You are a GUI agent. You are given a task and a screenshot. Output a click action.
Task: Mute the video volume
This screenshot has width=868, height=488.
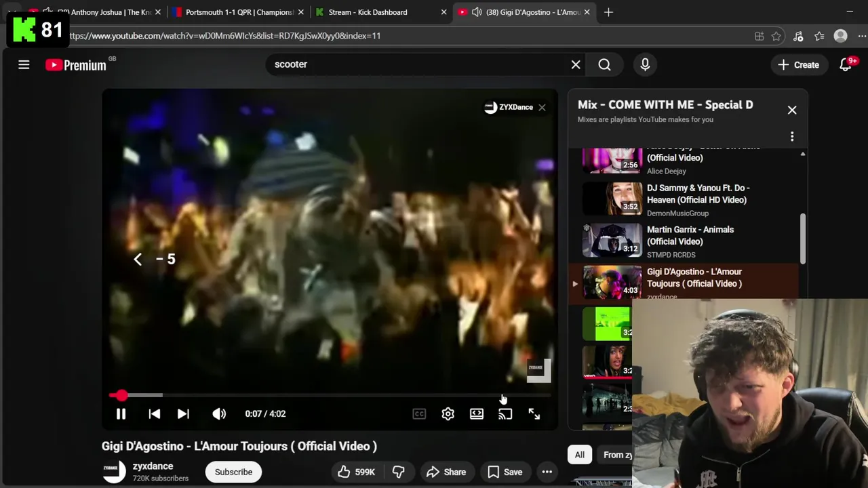[x=218, y=413]
